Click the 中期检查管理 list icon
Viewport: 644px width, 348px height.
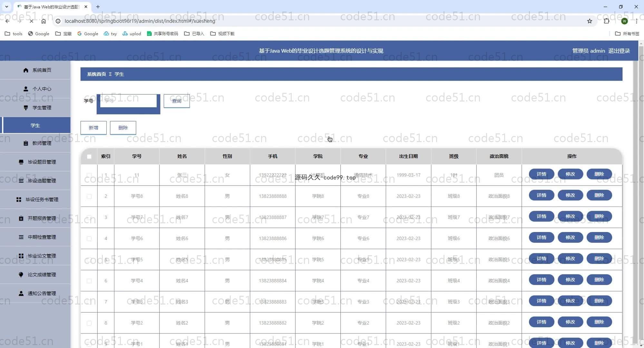point(21,237)
